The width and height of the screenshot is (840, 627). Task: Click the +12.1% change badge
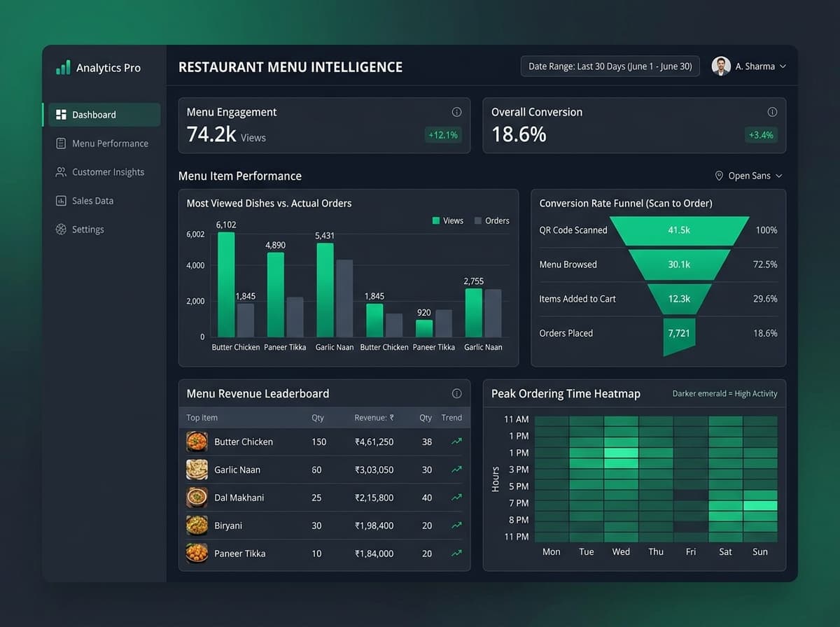(x=443, y=135)
